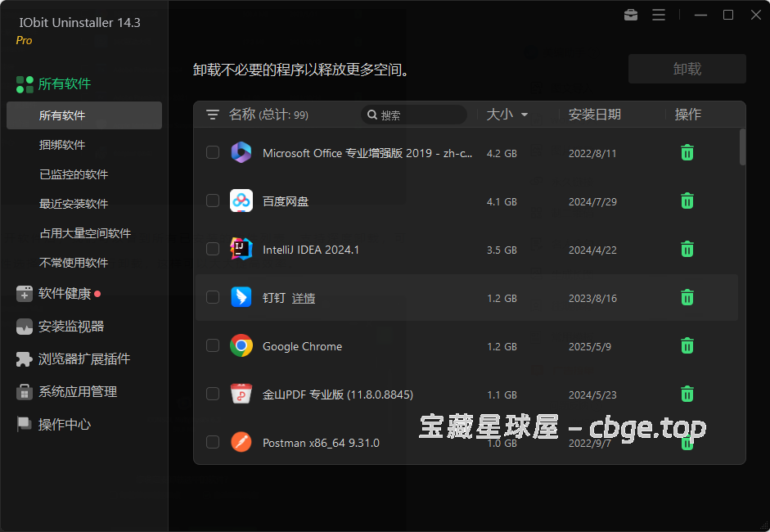Click the toolbox icon in title bar
The height and width of the screenshot is (532, 770).
pyautogui.click(x=630, y=15)
